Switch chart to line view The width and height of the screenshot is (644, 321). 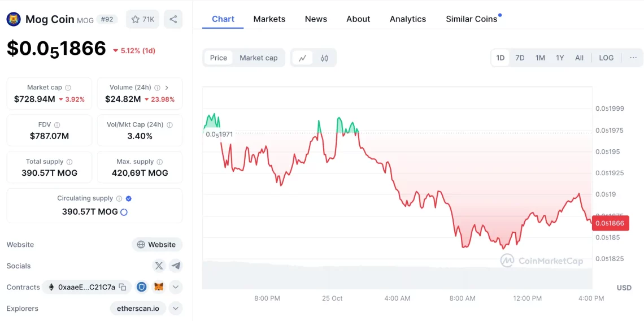[x=303, y=58]
